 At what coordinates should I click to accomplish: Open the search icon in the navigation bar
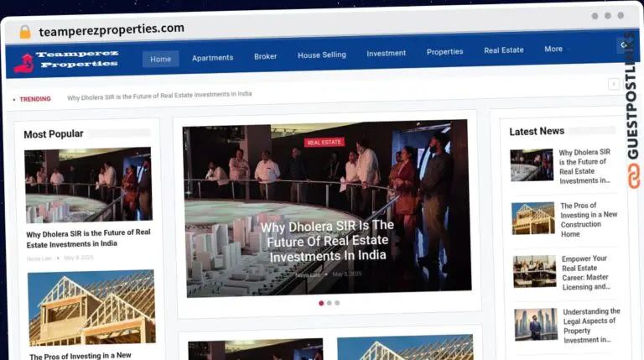coord(624,44)
